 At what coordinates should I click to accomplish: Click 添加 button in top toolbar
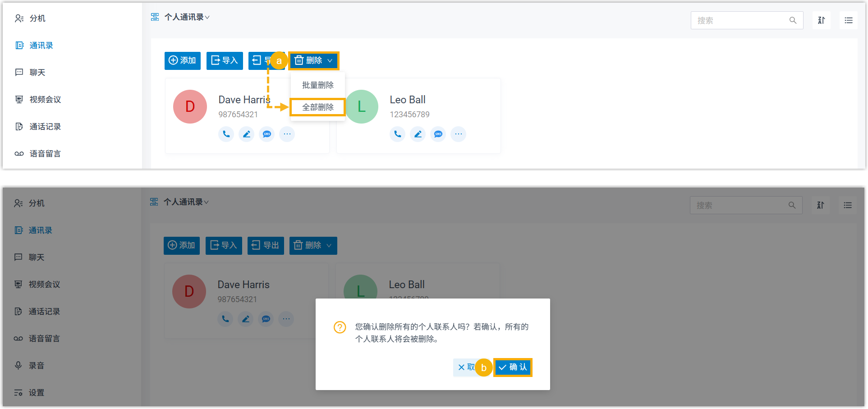point(182,60)
